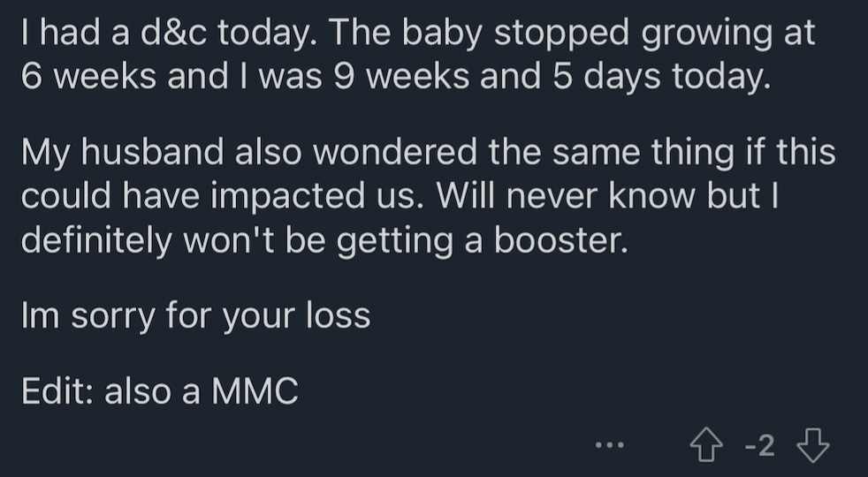Upvote this comment with the up arrow
The width and height of the screenshot is (868, 477).
pos(706,445)
